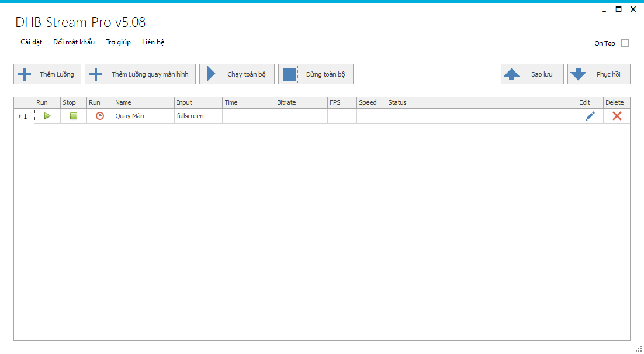The image size is (644, 354).
Task: Open the Trợ giúp menu
Action: pyautogui.click(x=118, y=42)
